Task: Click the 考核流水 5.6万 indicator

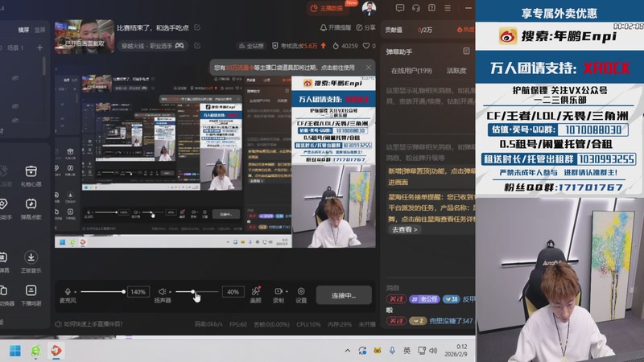Action: (x=299, y=46)
